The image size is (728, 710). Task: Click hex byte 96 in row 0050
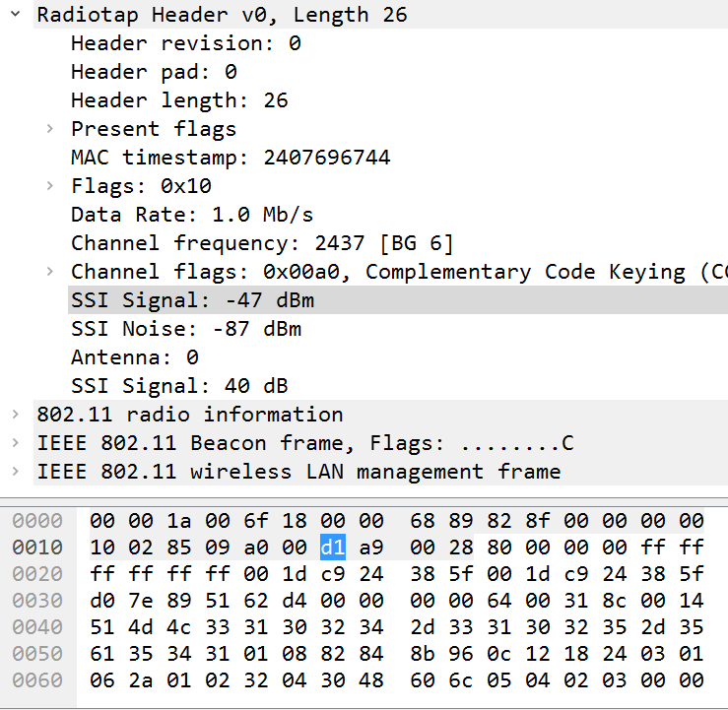[x=461, y=654]
